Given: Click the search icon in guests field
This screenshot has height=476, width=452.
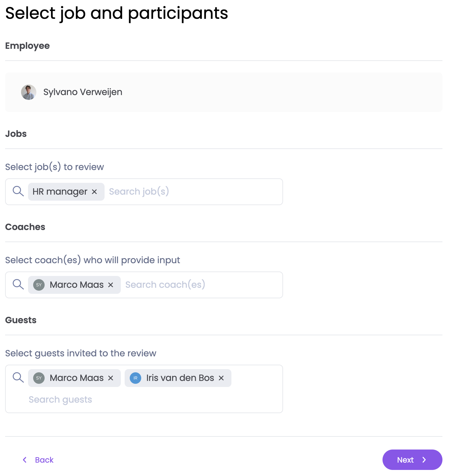Looking at the screenshot, I should click(x=18, y=378).
